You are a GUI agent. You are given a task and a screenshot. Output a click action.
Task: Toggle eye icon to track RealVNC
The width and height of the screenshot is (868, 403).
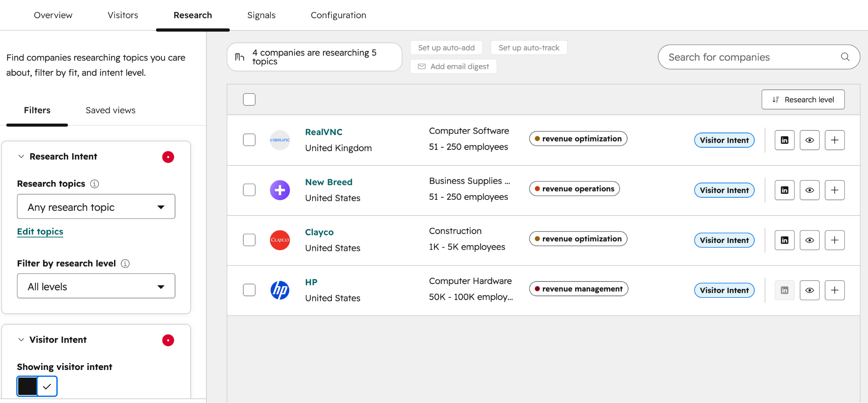point(810,140)
